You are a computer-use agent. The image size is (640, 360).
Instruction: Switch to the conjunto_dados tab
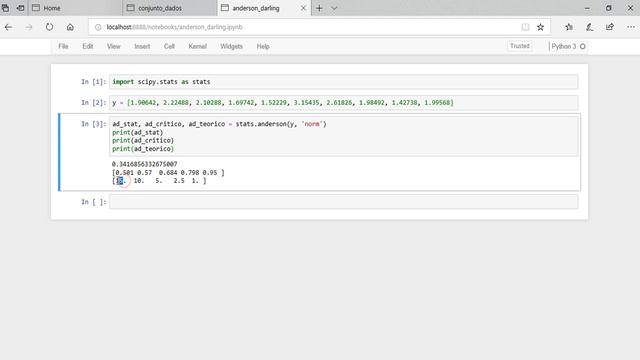[170, 8]
